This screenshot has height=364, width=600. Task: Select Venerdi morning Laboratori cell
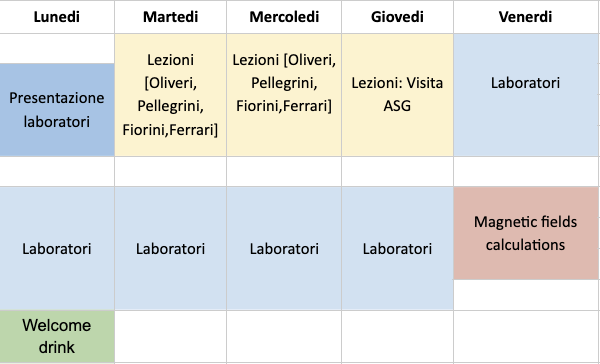tap(525, 95)
